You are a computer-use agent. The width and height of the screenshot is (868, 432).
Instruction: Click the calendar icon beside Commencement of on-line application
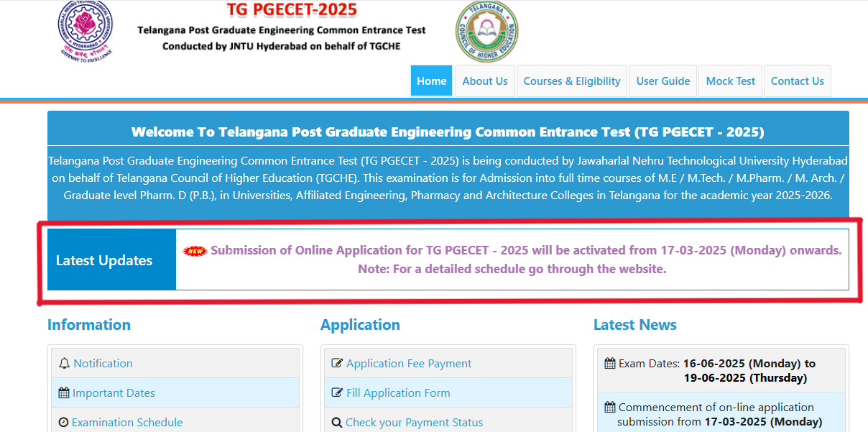(x=609, y=408)
